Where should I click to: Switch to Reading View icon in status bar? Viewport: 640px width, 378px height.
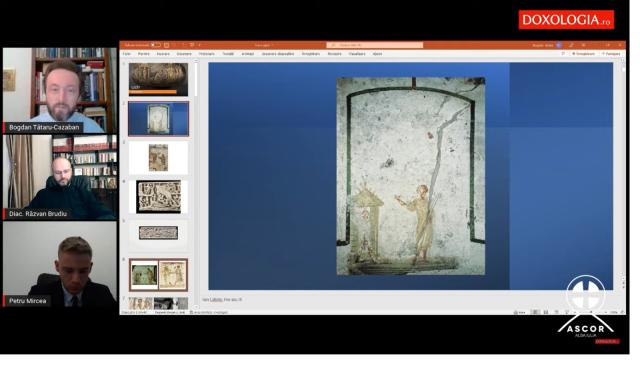[556, 312]
